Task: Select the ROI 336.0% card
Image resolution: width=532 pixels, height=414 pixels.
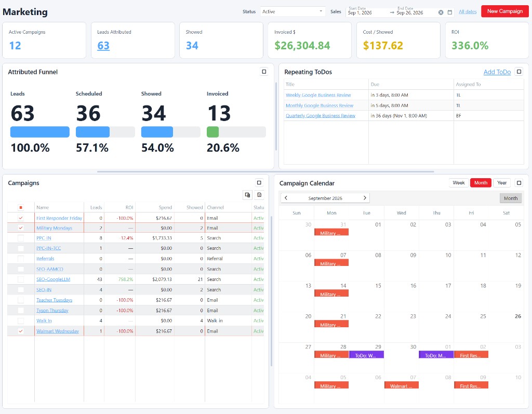Action: [x=486, y=41]
